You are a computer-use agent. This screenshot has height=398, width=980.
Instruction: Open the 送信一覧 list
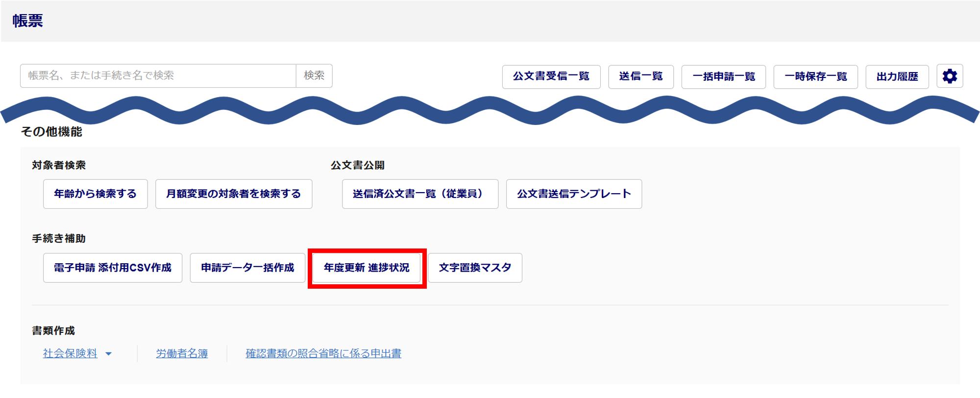[640, 76]
